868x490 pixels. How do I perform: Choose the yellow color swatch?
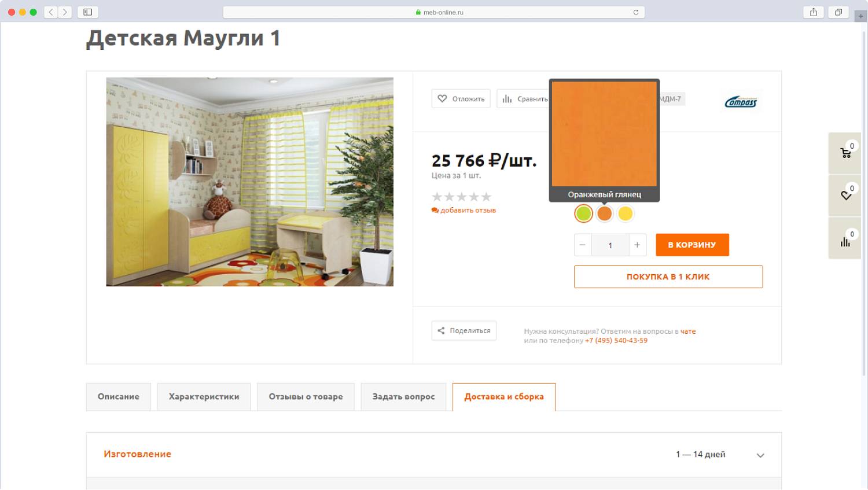point(625,213)
